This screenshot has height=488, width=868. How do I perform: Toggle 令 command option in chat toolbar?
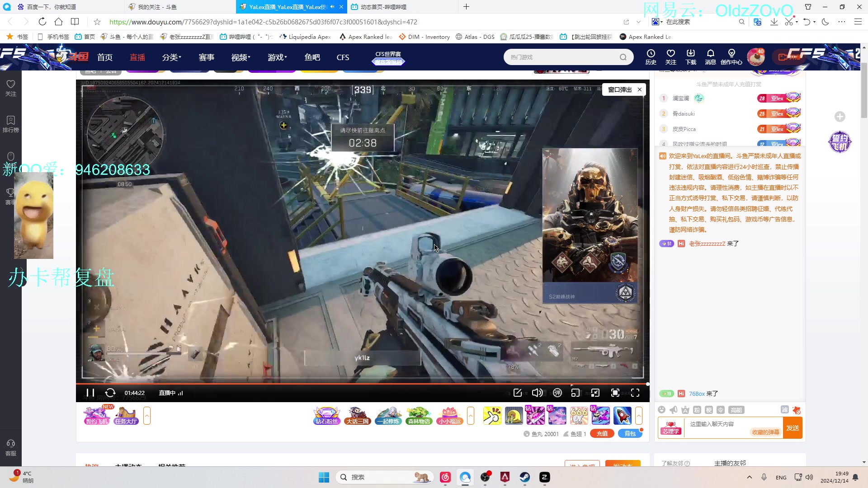(721, 410)
